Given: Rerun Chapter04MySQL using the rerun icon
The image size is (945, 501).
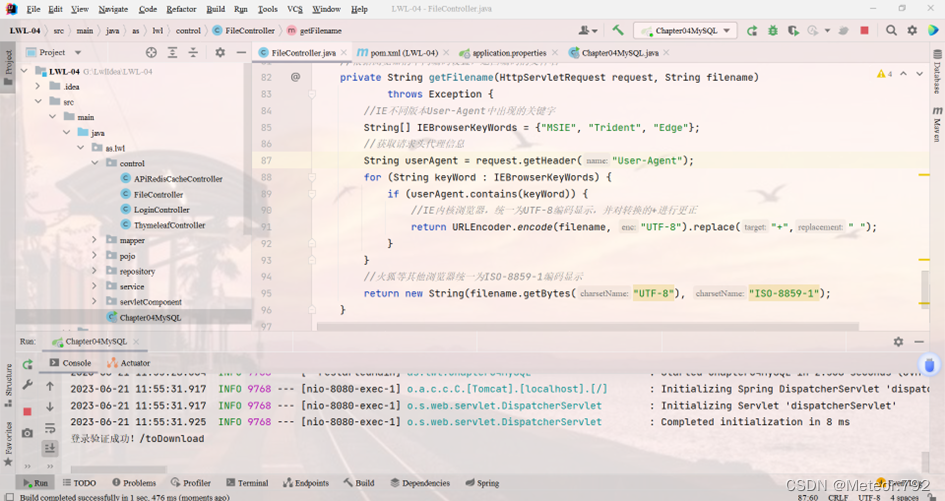Looking at the screenshot, I should tap(27, 364).
